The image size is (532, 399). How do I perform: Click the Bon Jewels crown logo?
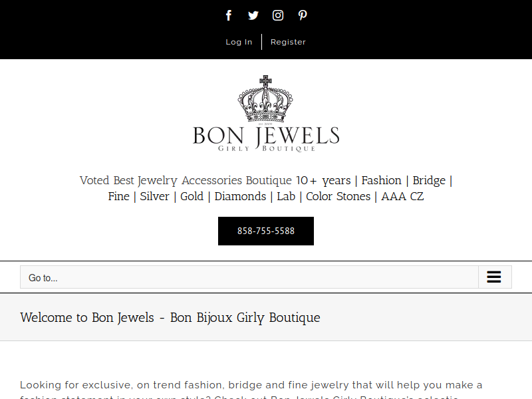[x=266, y=114]
